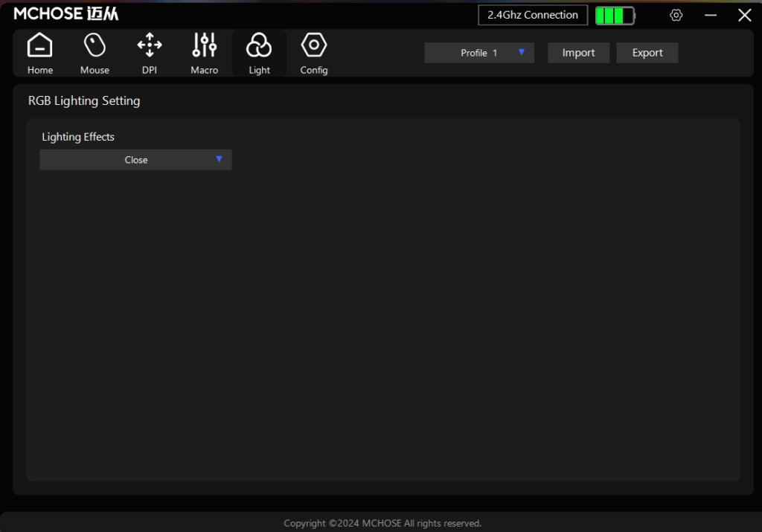This screenshot has width=762, height=532.
Task: Open the DPI four-arrow icon
Action: [x=150, y=45]
